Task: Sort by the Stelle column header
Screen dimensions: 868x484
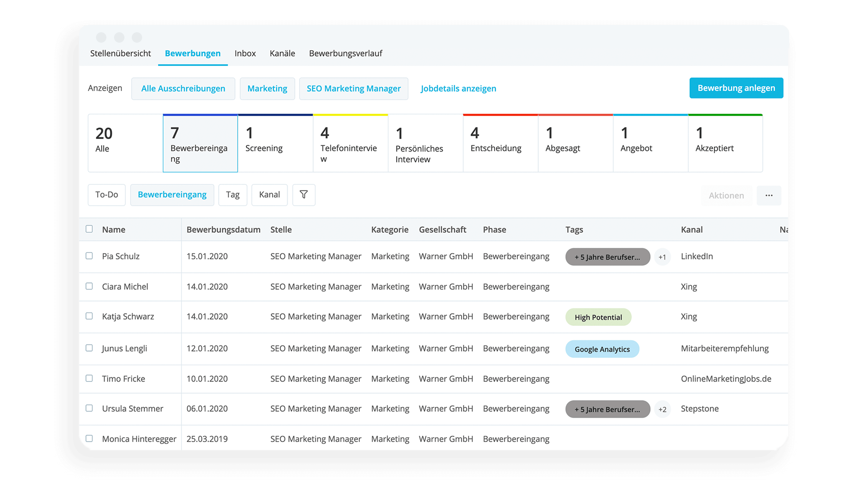Action: coord(281,230)
